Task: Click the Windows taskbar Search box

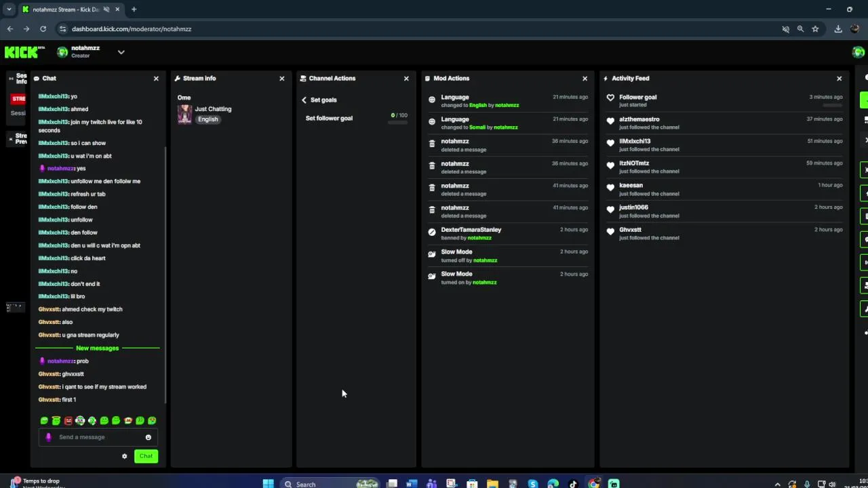Action: pyautogui.click(x=330, y=483)
